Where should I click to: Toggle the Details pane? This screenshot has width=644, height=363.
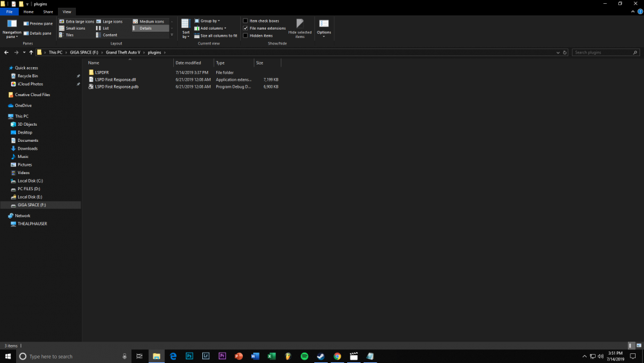click(x=37, y=34)
